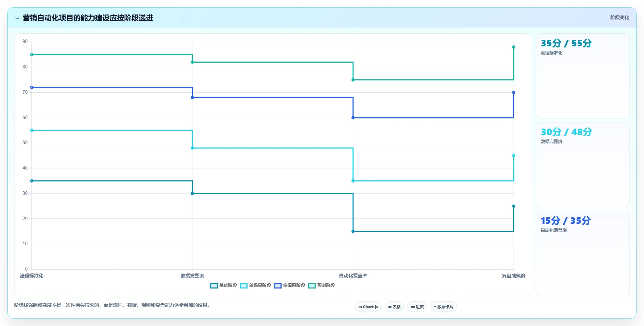644x326 pixels.
Task: Click the 自动化覆盖率 x-axis label
Action: pos(353,276)
